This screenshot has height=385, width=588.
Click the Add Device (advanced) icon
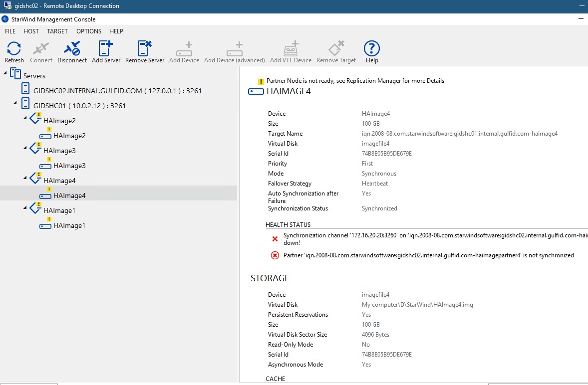pos(235,49)
